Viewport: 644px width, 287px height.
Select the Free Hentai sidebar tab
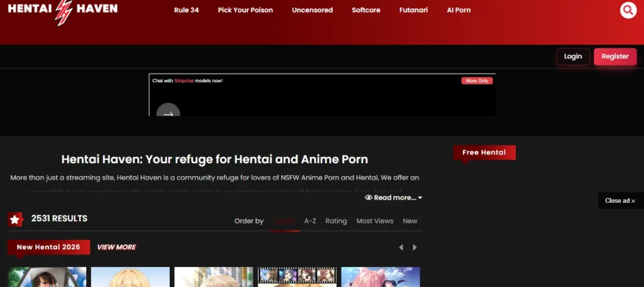[484, 153]
